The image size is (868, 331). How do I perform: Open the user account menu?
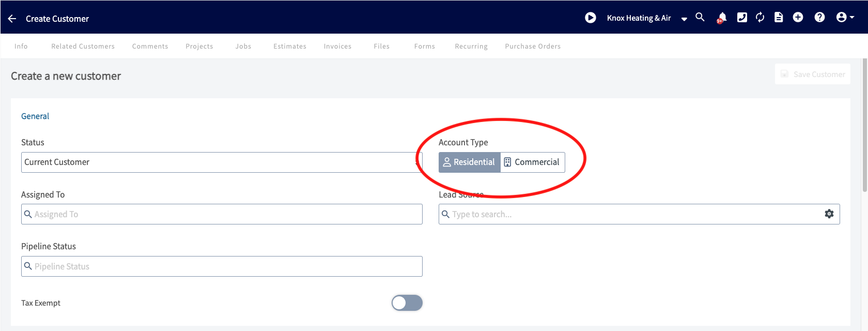coord(845,18)
